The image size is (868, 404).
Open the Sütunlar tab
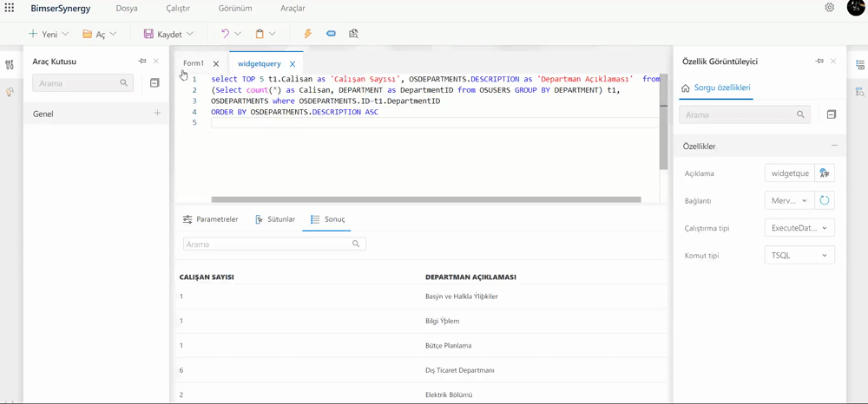(x=275, y=219)
